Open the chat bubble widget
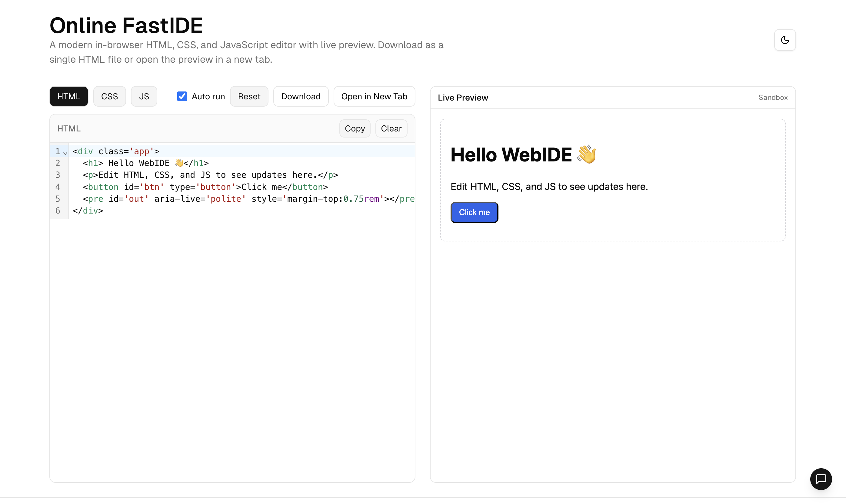The image size is (846, 504). [x=821, y=479]
